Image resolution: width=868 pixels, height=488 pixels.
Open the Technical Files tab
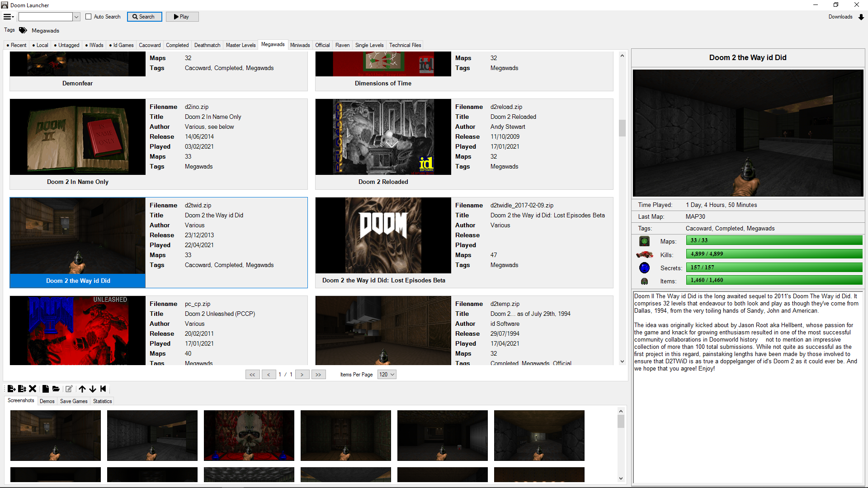tap(405, 45)
